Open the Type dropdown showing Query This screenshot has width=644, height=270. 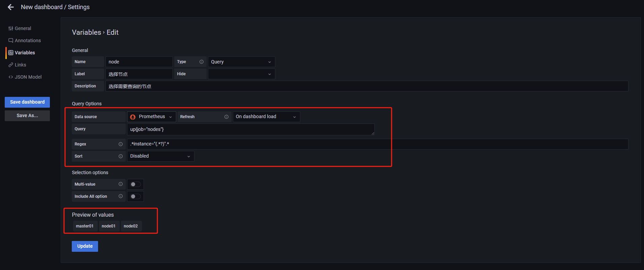click(241, 62)
